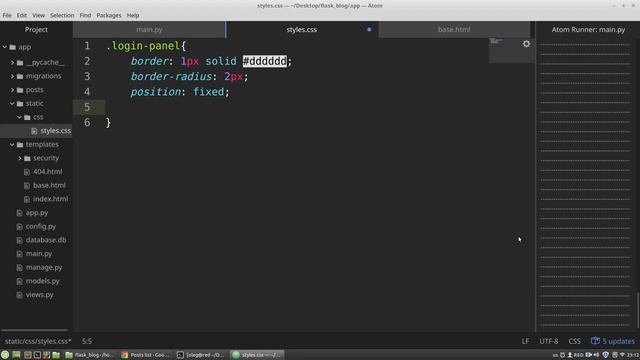Viewport: 640px width, 360px height.
Task: Click the file icon beside models.py
Action: coord(19,281)
